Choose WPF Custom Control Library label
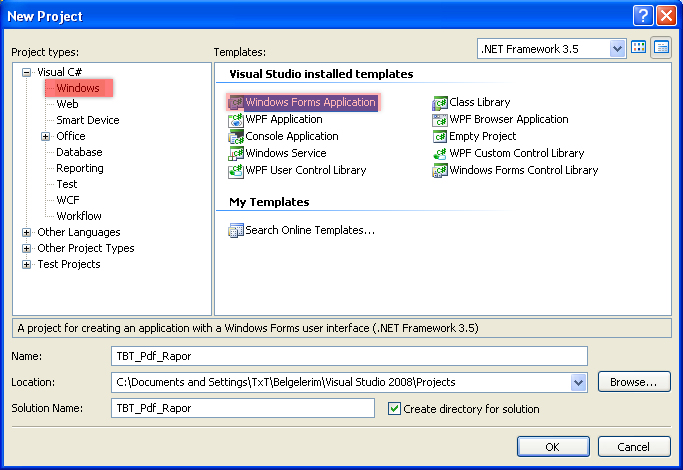Screen dimensions: 683x470 click(x=517, y=153)
